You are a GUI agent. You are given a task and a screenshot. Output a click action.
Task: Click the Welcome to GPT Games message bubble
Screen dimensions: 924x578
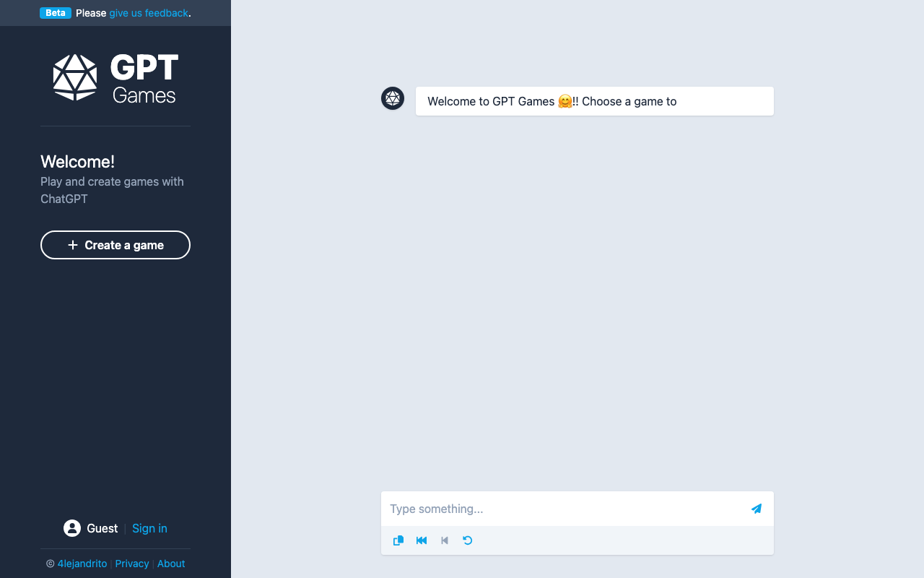tap(594, 101)
